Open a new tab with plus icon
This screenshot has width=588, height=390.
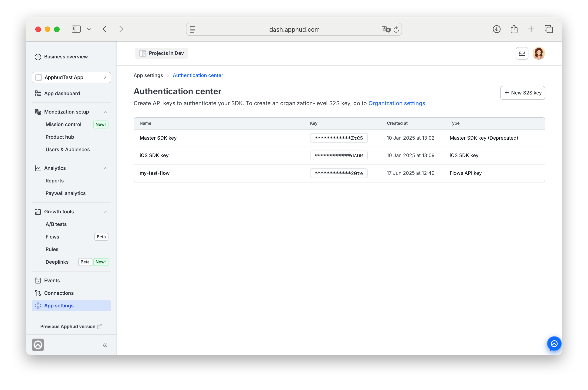(x=531, y=29)
